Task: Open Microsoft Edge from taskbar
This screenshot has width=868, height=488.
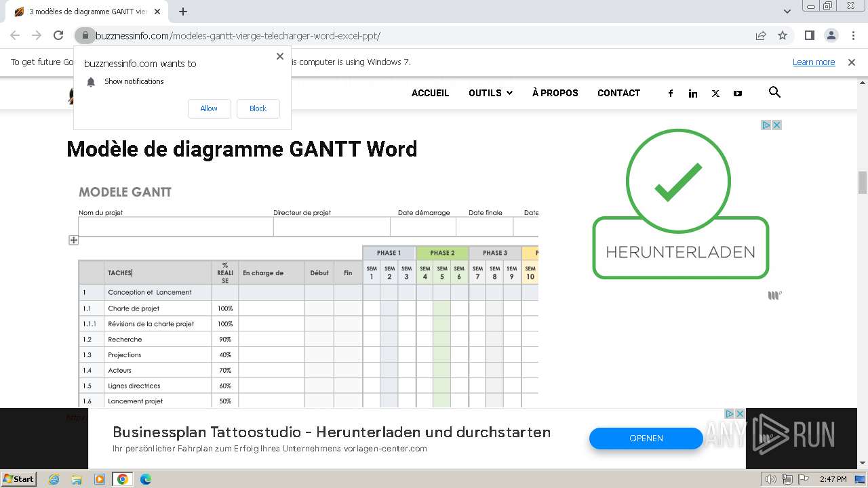Action: tap(145, 479)
